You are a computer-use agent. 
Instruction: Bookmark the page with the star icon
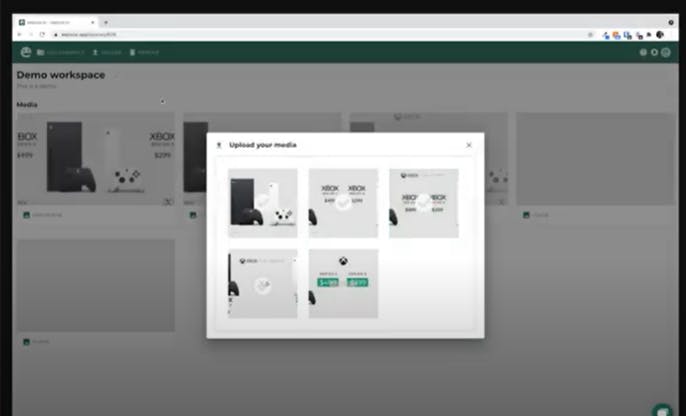click(x=591, y=35)
